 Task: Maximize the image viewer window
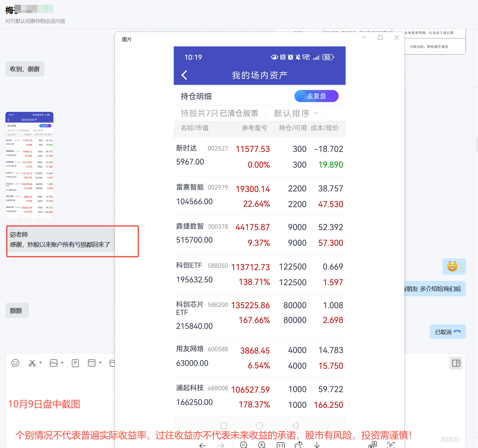pyautogui.click(x=380, y=37)
